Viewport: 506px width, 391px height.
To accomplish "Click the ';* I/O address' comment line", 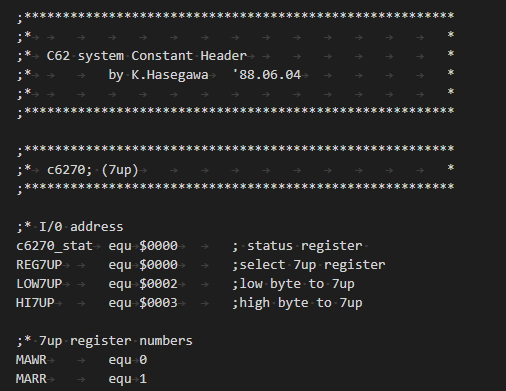I will click(70, 227).
